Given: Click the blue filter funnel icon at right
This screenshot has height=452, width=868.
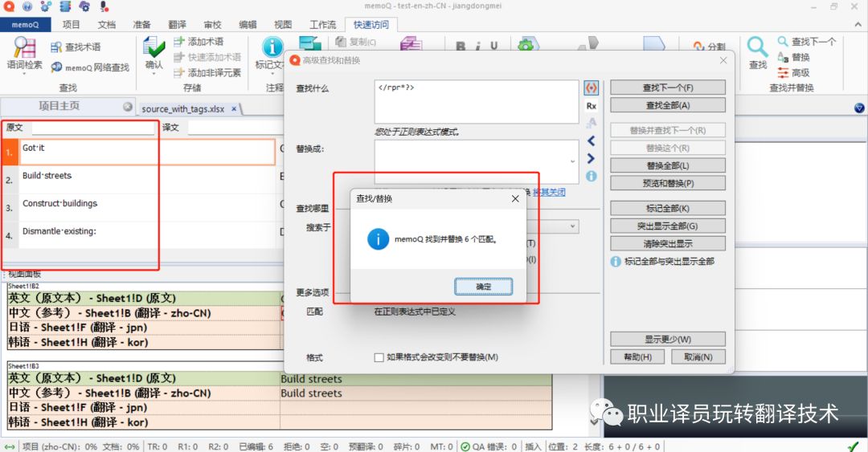Looking at the screenshot, I should pyautogui.click(x=859, y=108).
